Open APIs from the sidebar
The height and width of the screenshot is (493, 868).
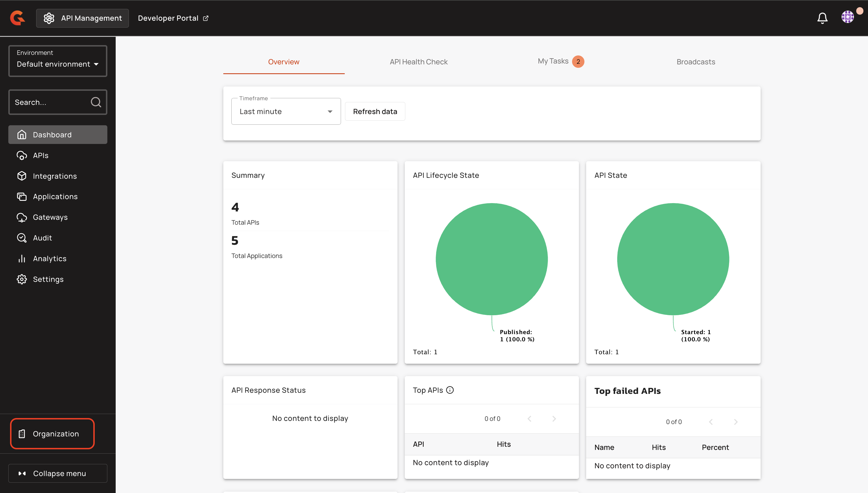click(x=40, y=155)
